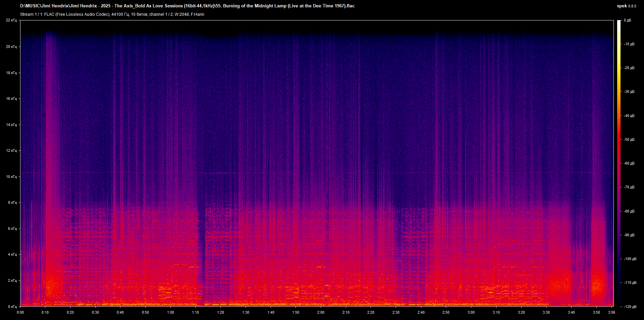Image resolution: width=644 pixels, height=320 pixels.
Task: Click the 3:00 time axis marker
Action: pos(471,312)
